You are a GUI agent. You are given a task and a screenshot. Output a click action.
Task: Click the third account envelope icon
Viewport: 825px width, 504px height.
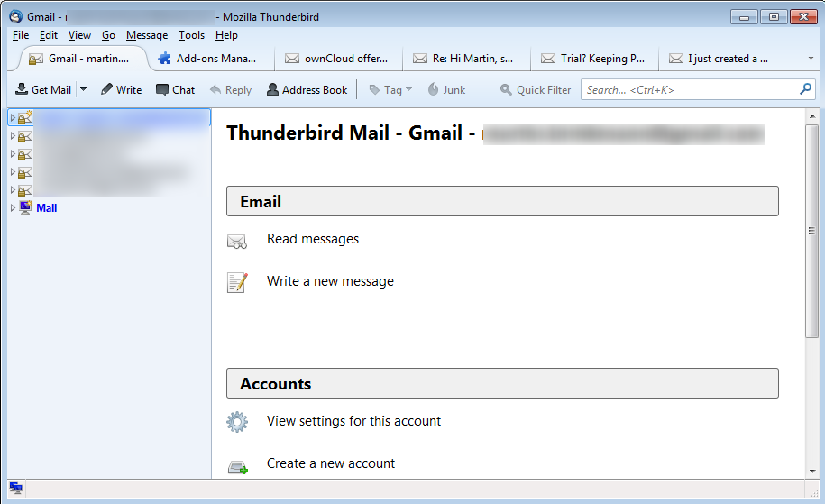[25, 154]
